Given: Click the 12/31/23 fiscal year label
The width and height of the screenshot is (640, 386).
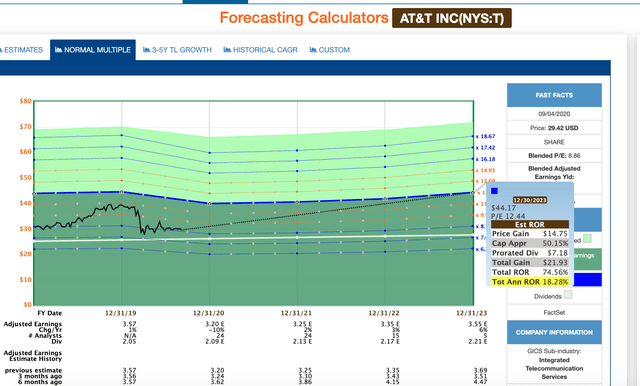Looking at the screenshot, I should coord(472,313).
